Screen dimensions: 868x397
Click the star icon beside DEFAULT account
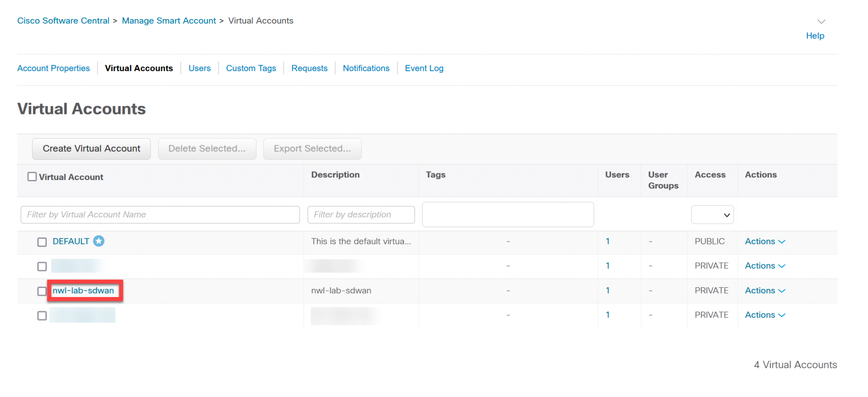point(99,241)
